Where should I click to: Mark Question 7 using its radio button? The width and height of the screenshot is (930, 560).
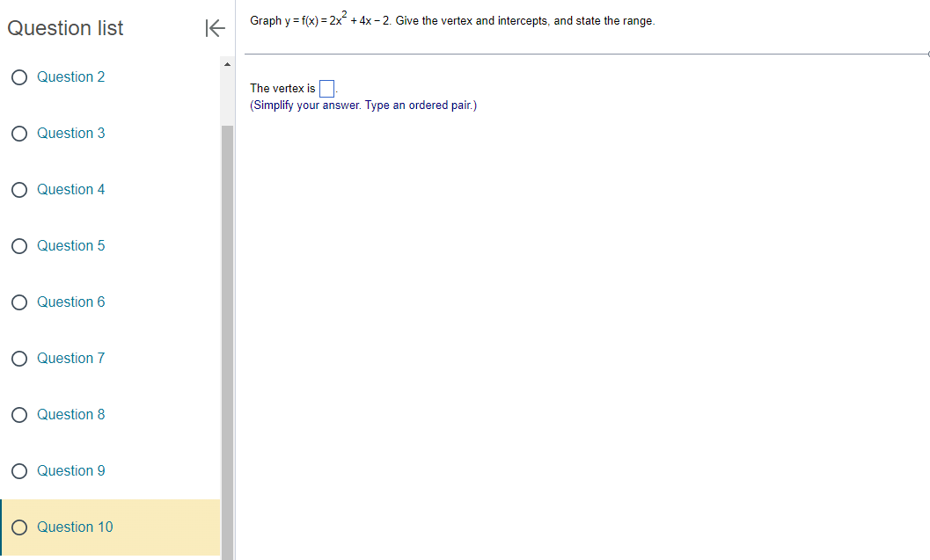coord(18,358)
